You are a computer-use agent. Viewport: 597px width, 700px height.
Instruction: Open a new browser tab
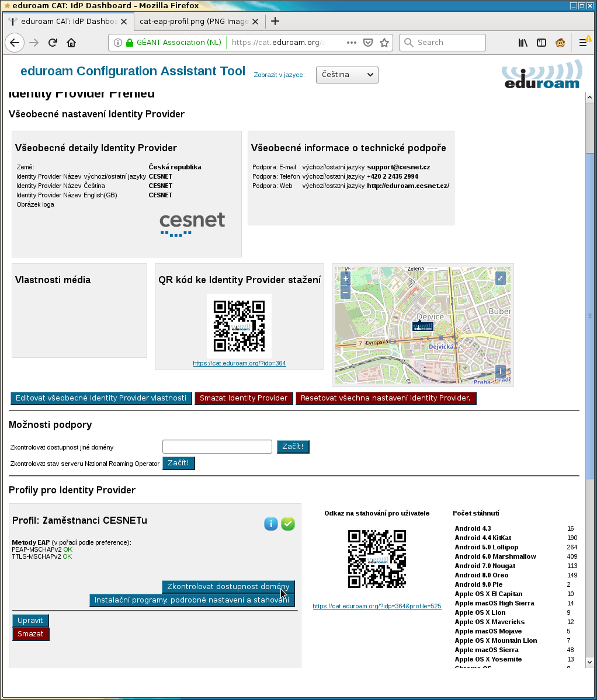(x=275, y=22)
